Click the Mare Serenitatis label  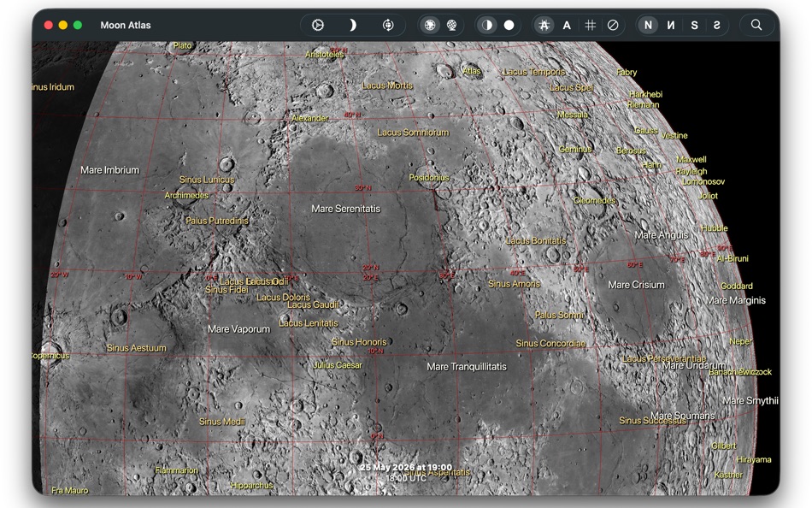[346, 208]
